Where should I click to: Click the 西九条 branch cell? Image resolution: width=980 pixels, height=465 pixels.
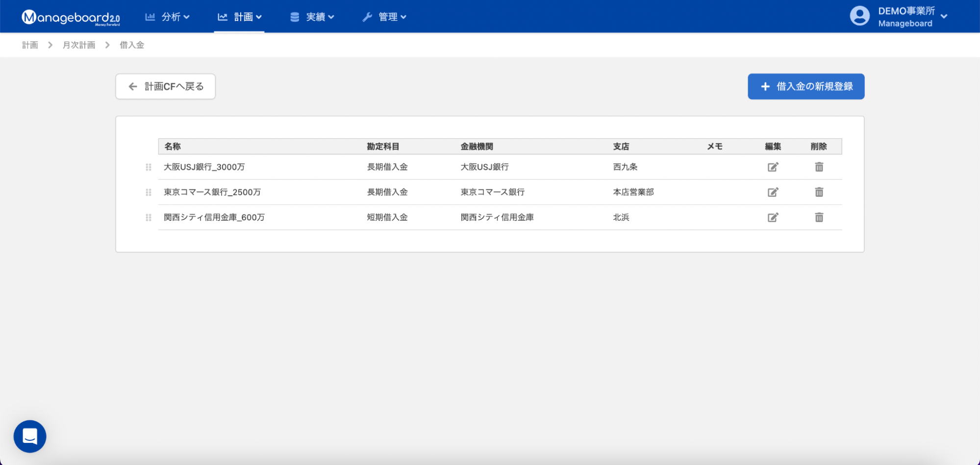625,167
